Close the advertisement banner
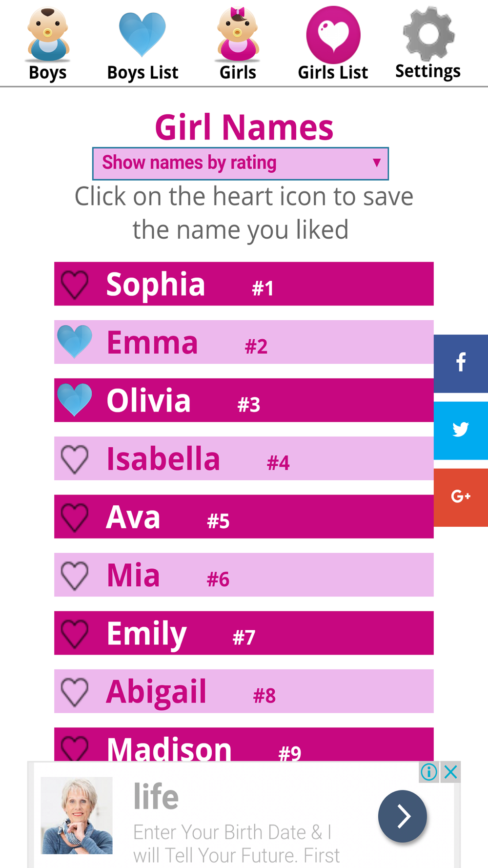 pos(451,772)
